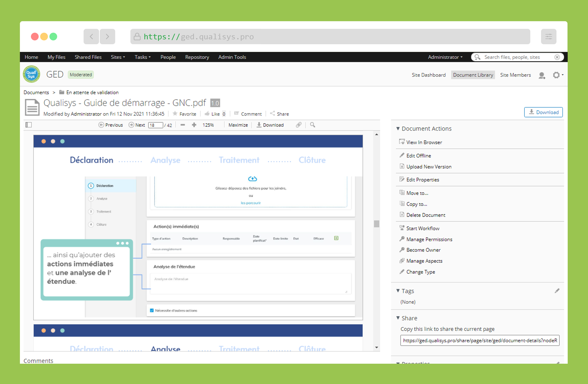Open the Repository page

click(197, 57)
